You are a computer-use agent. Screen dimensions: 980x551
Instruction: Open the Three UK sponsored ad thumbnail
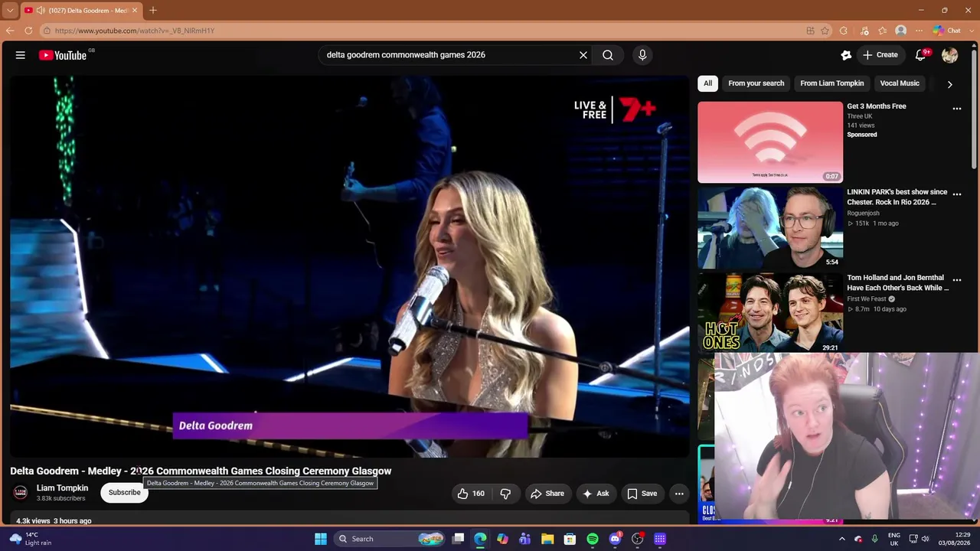tap(770, 142)
